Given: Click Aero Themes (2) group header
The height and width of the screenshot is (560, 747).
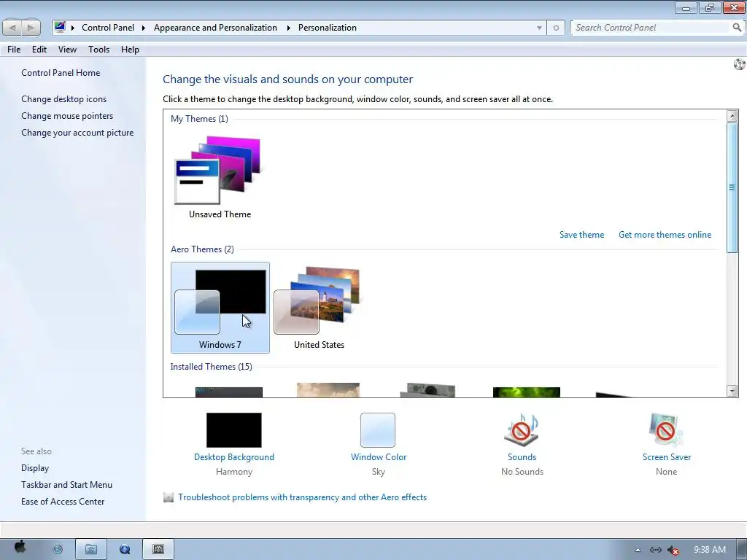Looking at the screenshot, I should pos(202,249).
